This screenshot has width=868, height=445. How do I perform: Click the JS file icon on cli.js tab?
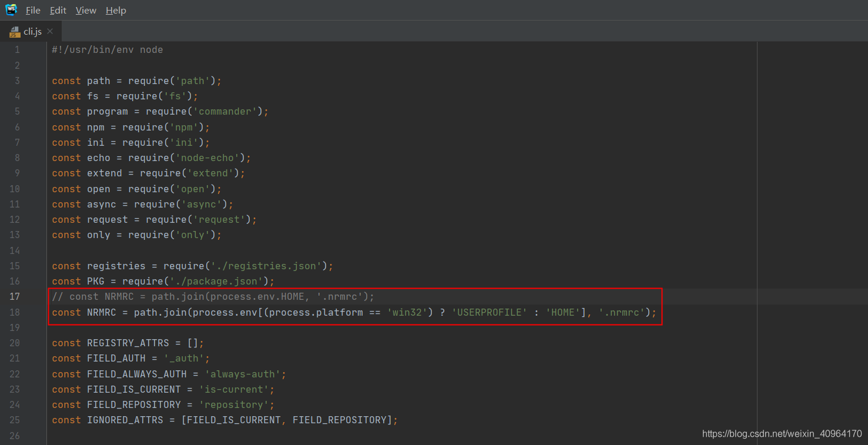tap(15, 32)
